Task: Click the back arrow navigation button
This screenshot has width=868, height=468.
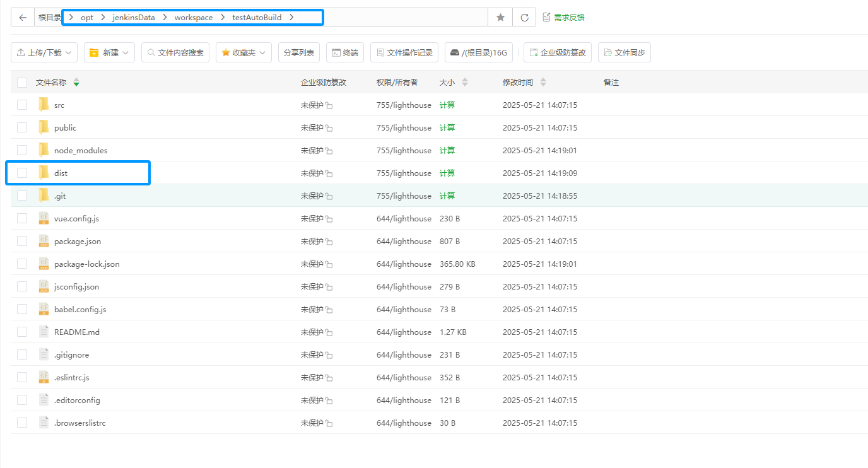Action: [23, 18]
